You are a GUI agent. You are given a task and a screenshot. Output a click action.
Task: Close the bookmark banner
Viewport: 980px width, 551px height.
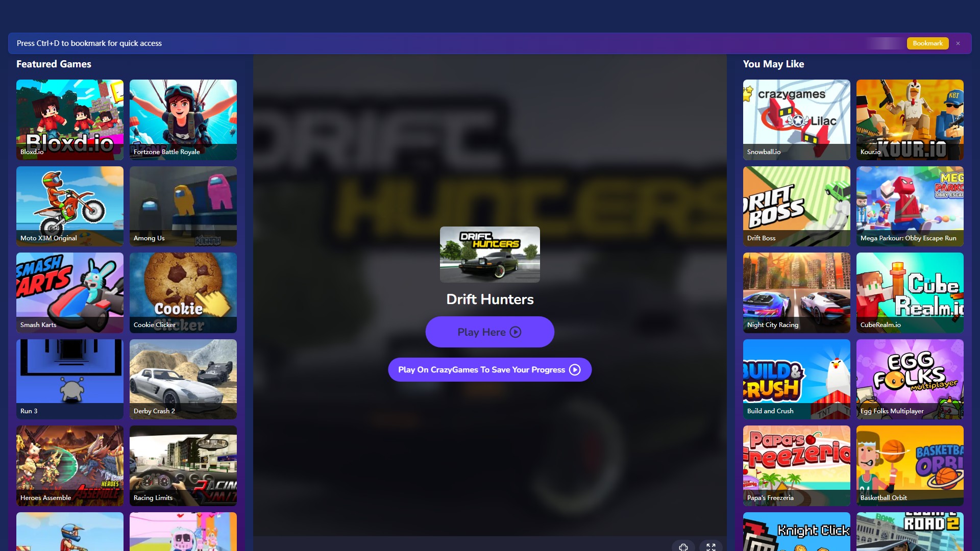coord(958,43)
